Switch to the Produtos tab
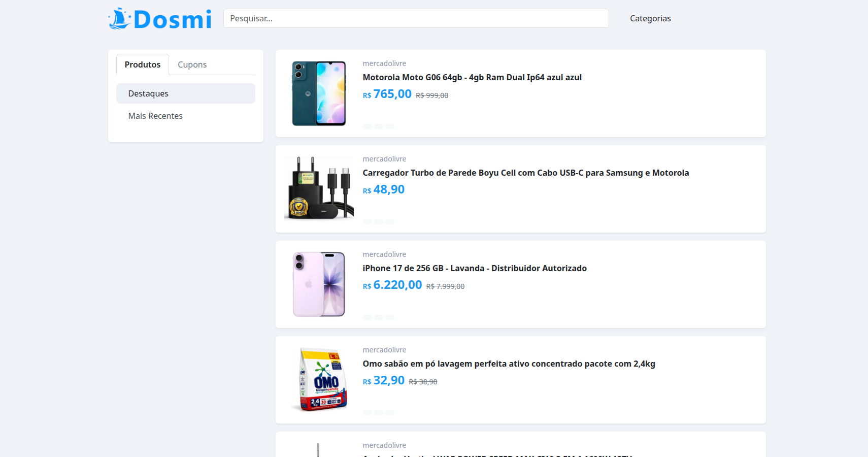 tap(143, 64)
